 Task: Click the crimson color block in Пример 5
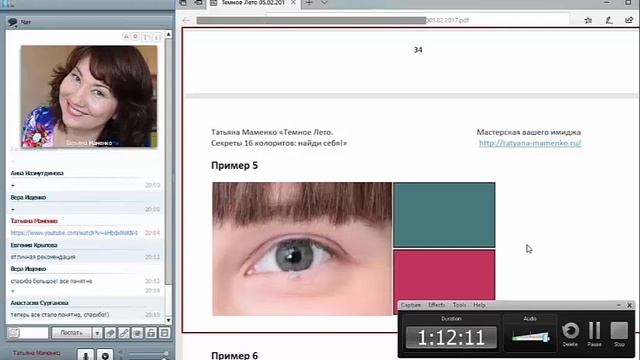[x=444, y=276]
